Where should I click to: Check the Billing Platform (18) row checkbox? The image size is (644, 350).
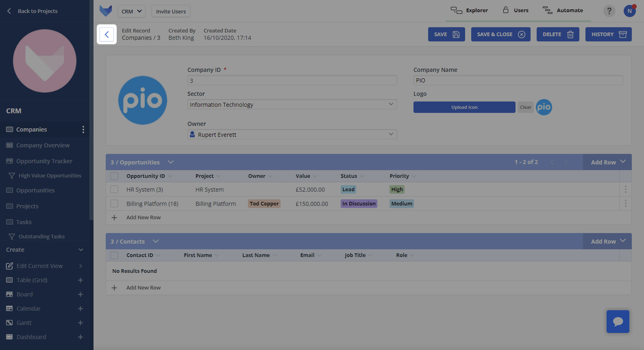[x=114, y=204]
